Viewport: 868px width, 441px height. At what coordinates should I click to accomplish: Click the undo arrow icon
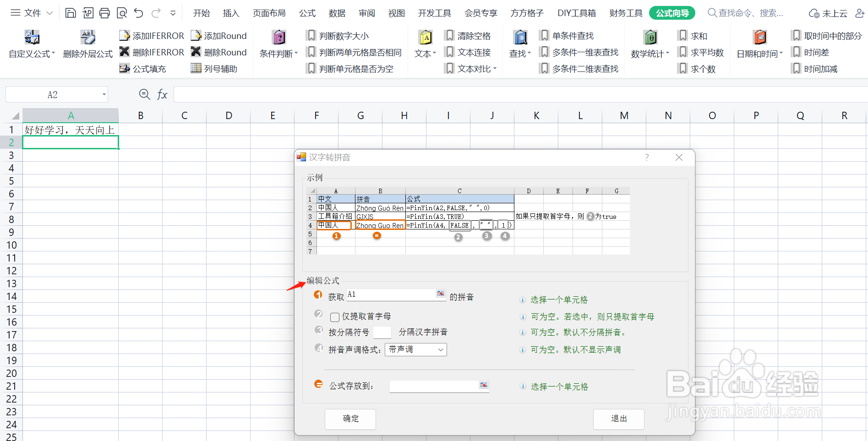[x=138, y=13]
